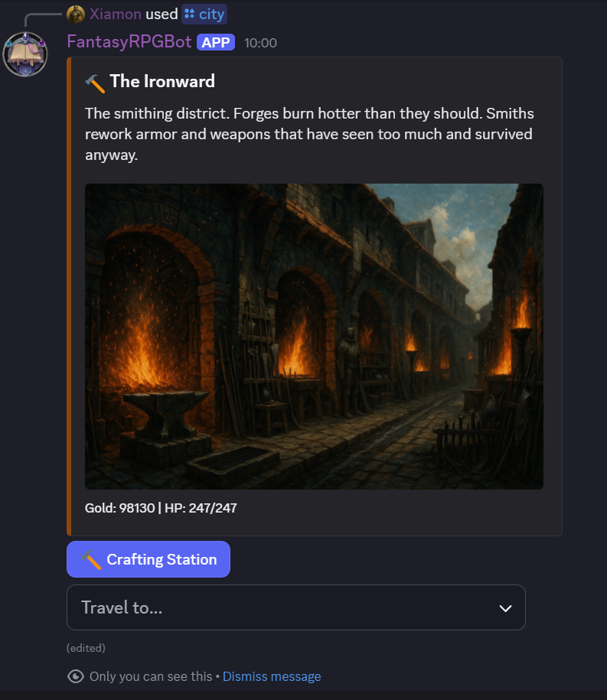607x700 pixels.
Task: Open the smithing district forge image
Action: coord(314,336)
